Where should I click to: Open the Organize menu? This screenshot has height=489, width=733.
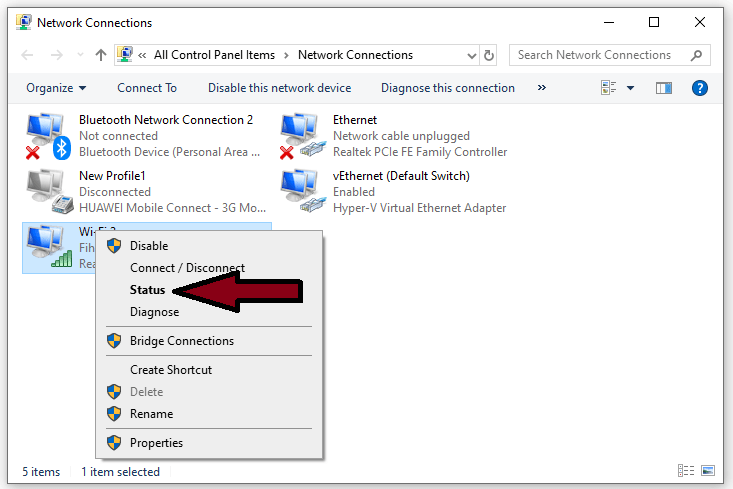point(56,88)
